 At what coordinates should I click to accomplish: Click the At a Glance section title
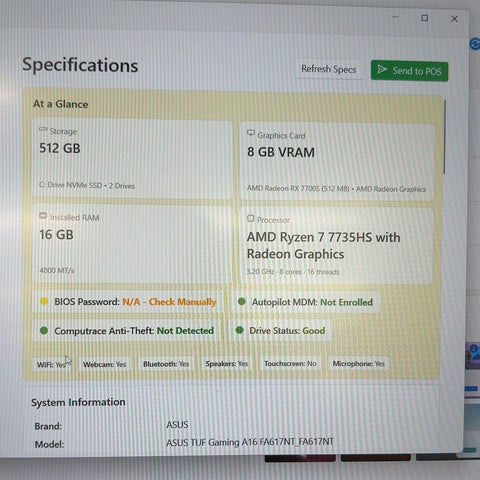61,104
